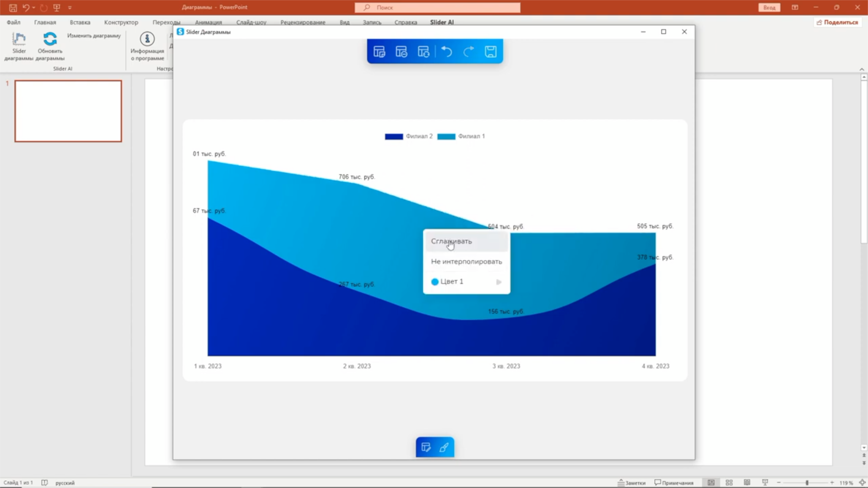This screenshot has height=488, width=868.
Task: Open the Рецензирование tab
Action: 303,22
